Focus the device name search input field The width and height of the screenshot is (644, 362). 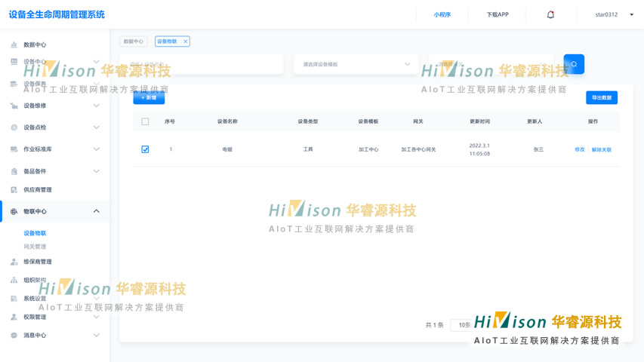pyautogui.click(x=202, y=64)
